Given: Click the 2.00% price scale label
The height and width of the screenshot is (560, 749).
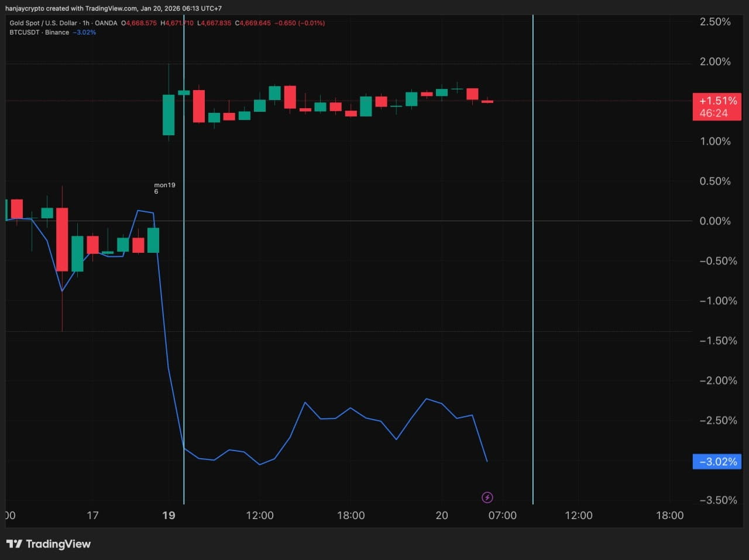Looking at the screenshot, I should 715,62.
